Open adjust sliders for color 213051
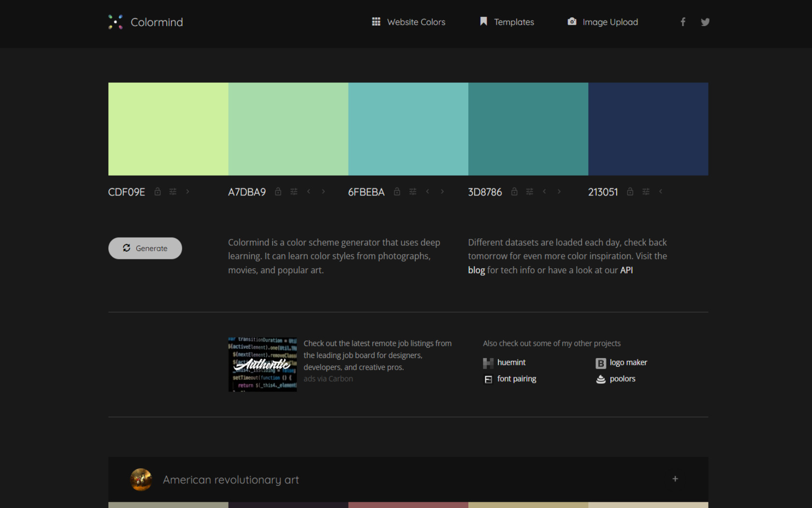 click(646, 192)
